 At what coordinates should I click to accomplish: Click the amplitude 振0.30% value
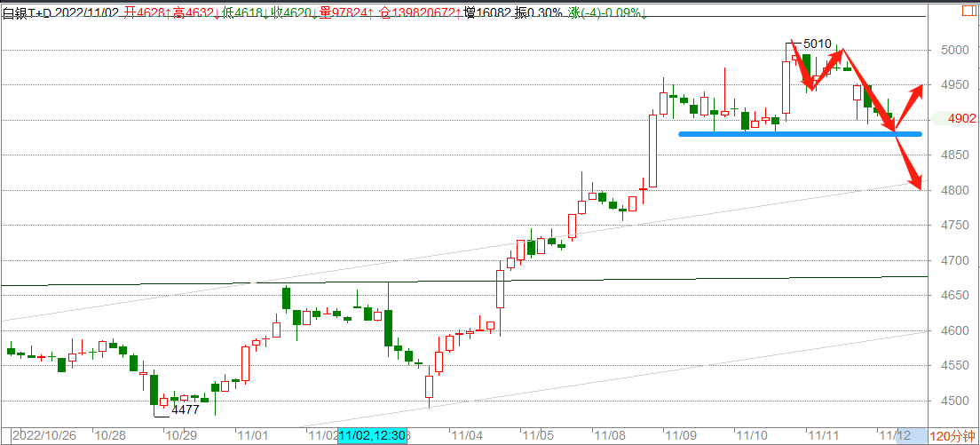(x=540, y=12)
